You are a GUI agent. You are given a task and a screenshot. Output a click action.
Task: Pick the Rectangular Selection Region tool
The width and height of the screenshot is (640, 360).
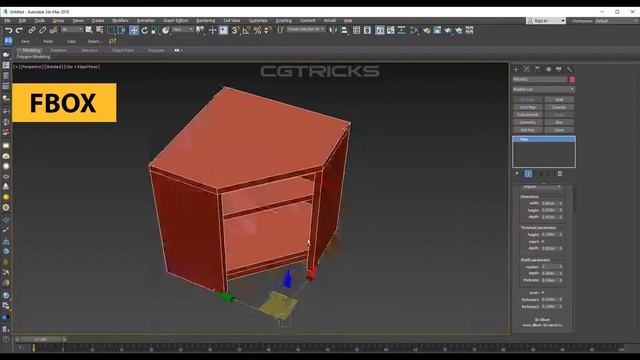[x=111, y=30]
